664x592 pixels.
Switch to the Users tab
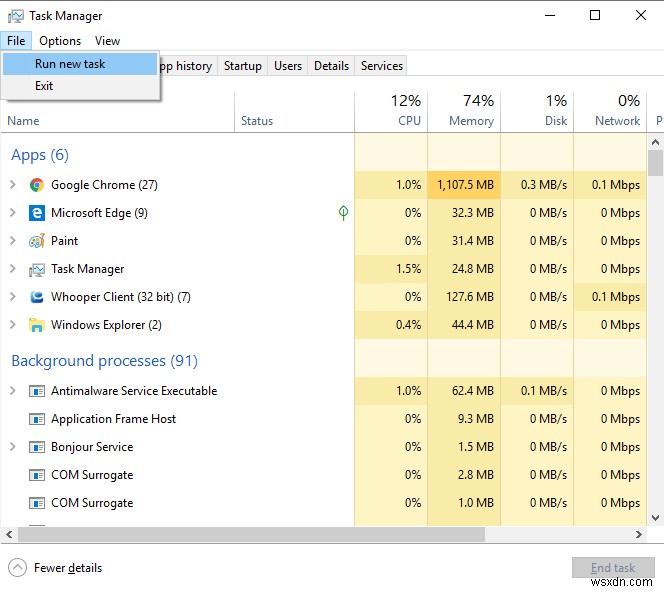(x=288, y=66)
